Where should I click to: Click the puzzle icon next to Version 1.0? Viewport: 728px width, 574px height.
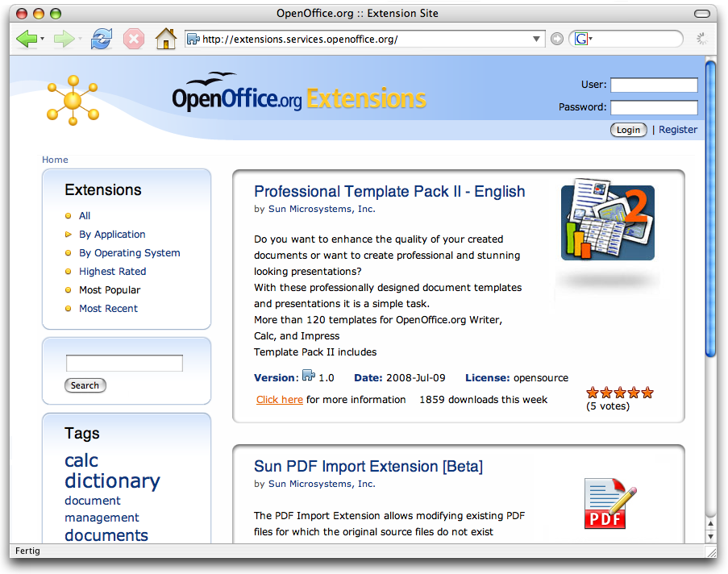pos(309,375)
